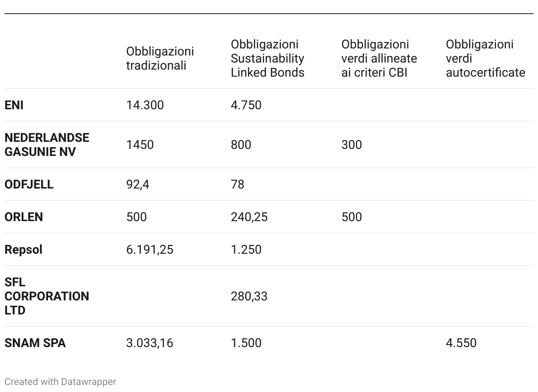538x392 pixels.
Task: Select the ODFJELL row label
Action: [29, 185]
